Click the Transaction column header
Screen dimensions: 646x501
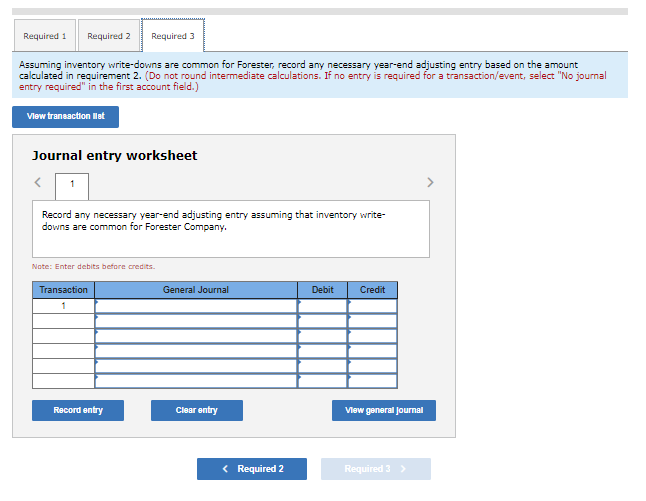click(x=63, y=290)
